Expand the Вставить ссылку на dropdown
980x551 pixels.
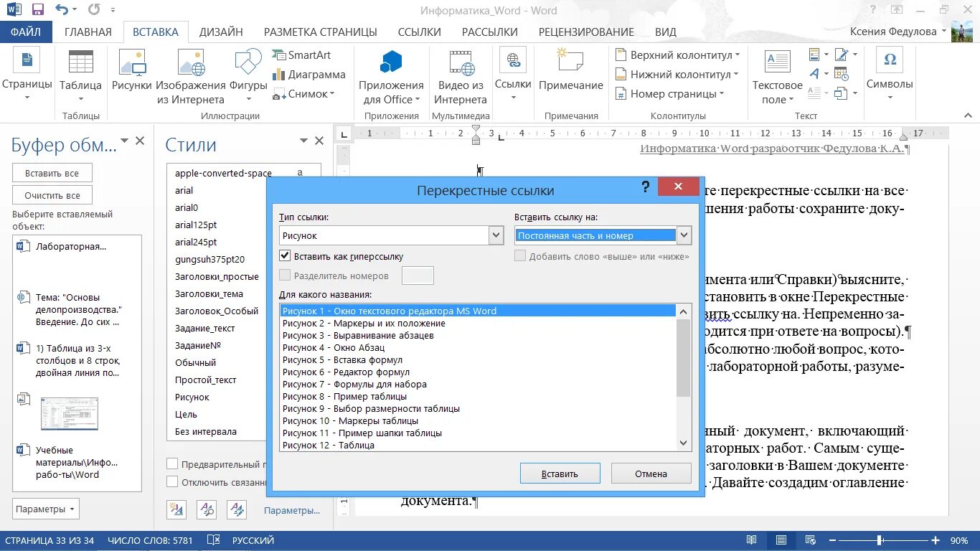[x=684, y=235]
